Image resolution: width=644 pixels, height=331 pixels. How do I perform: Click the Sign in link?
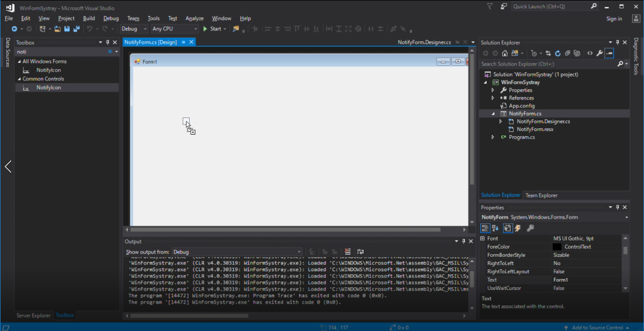click(x=614, y=19)
